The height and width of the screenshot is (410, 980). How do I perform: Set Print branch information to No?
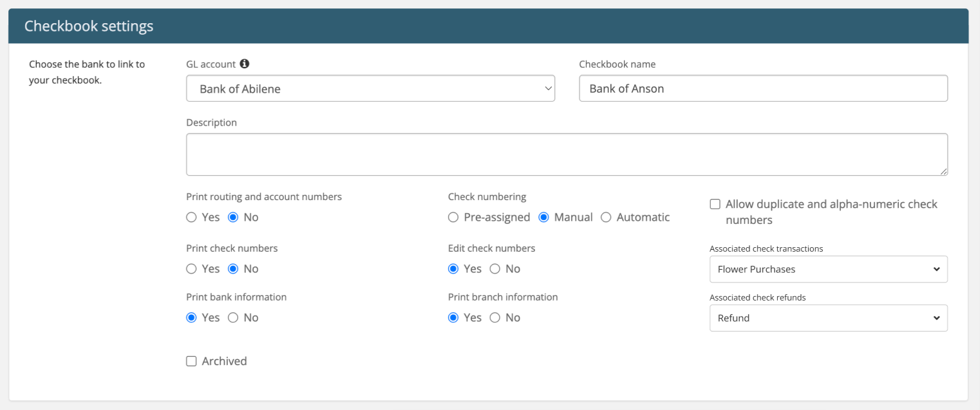(495, 318)
